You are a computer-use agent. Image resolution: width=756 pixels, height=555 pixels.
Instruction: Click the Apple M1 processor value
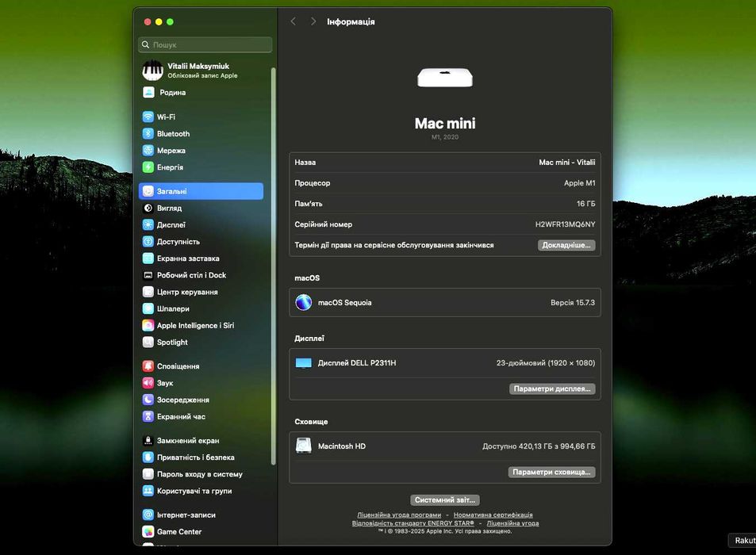pos(580,183)
